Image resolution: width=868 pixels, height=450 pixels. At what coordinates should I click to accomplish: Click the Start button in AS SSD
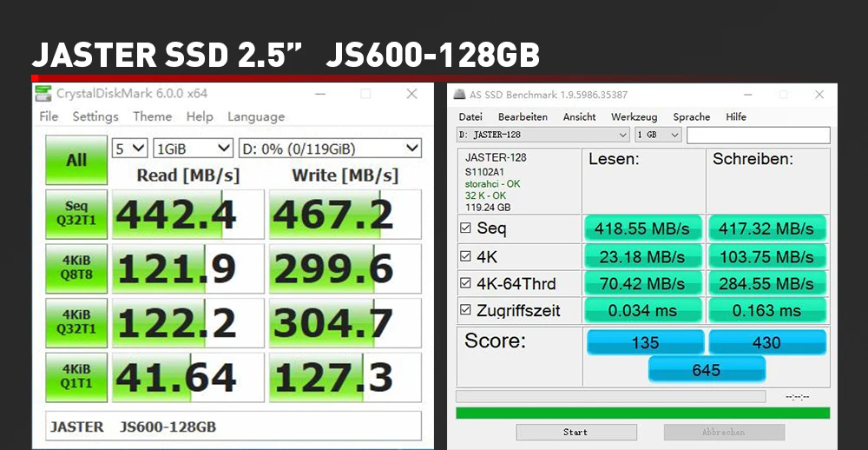tap(575, 433)
